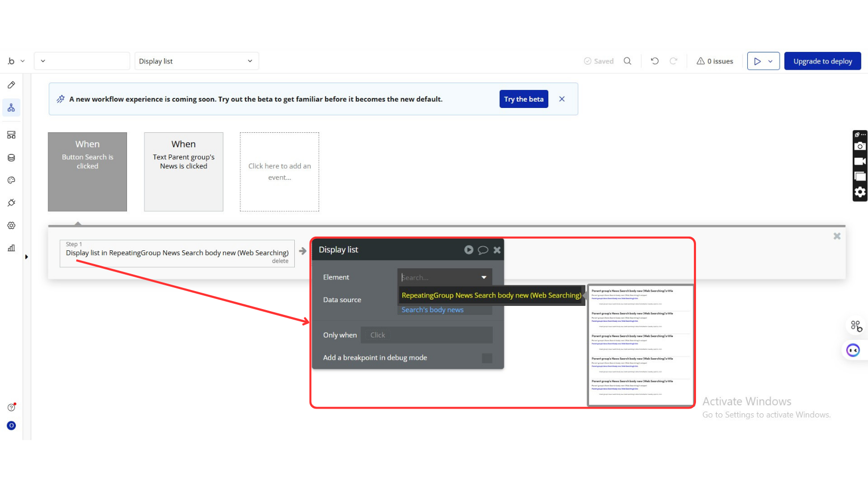Click the delete link on Step 1
The width and height of the screenshot is (868, 489).
(x=280, y=261)
